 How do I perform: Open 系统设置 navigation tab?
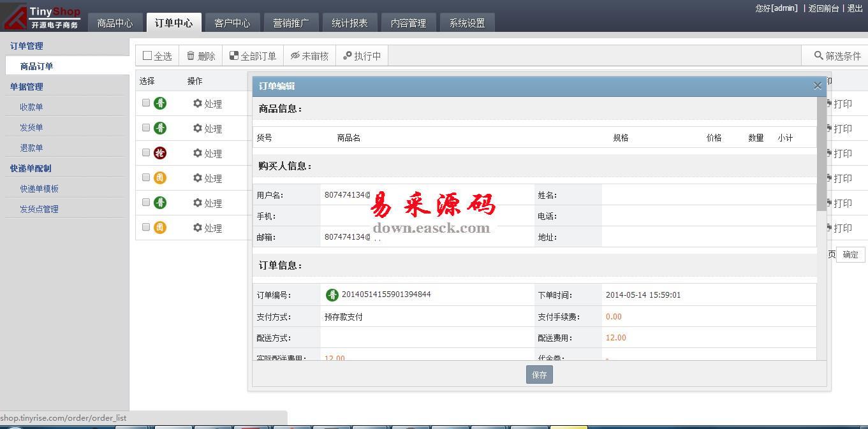pyautogui.click(x=467, y=23)
